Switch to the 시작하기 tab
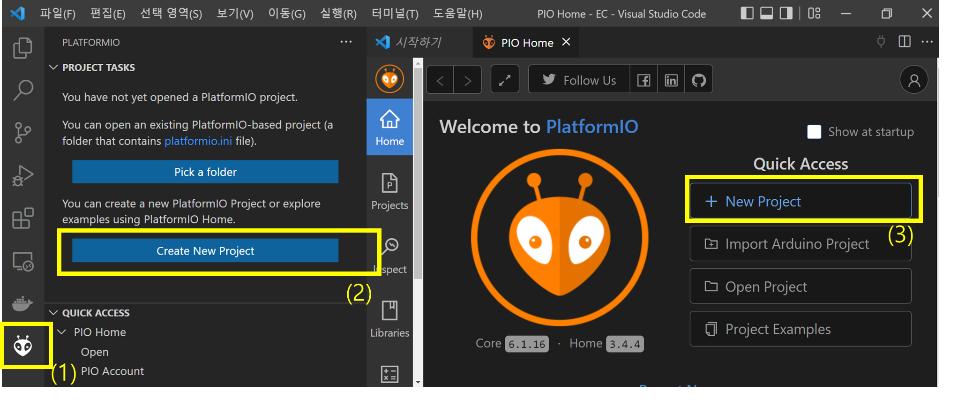Screen dimensions: 980x400 [x=417, y=43]
